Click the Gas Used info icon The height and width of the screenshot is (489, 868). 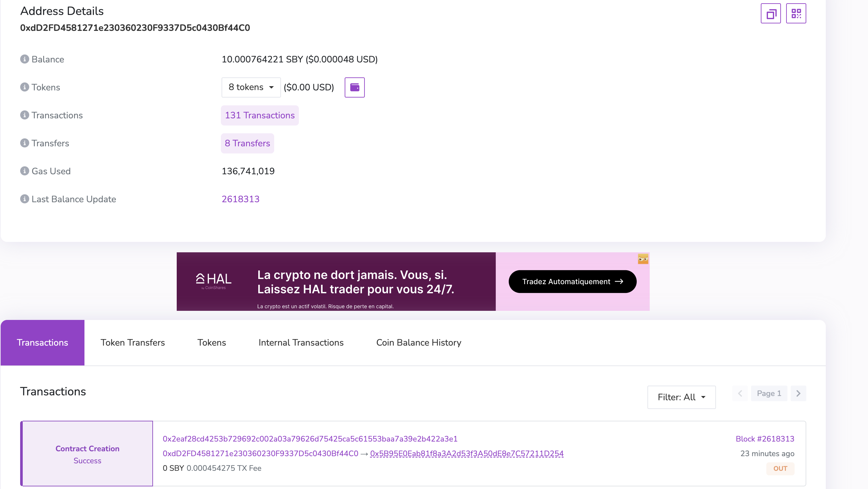point(25,171)
